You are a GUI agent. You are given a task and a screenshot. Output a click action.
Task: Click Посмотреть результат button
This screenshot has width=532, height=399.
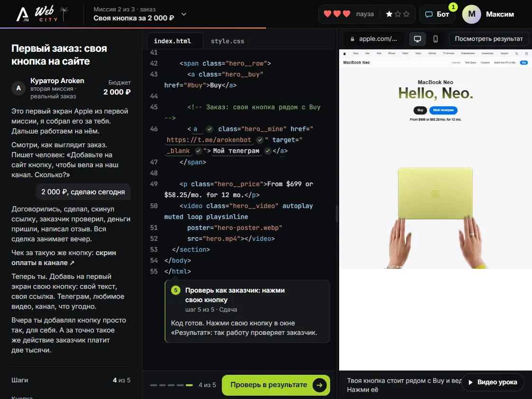coord(489,38)
